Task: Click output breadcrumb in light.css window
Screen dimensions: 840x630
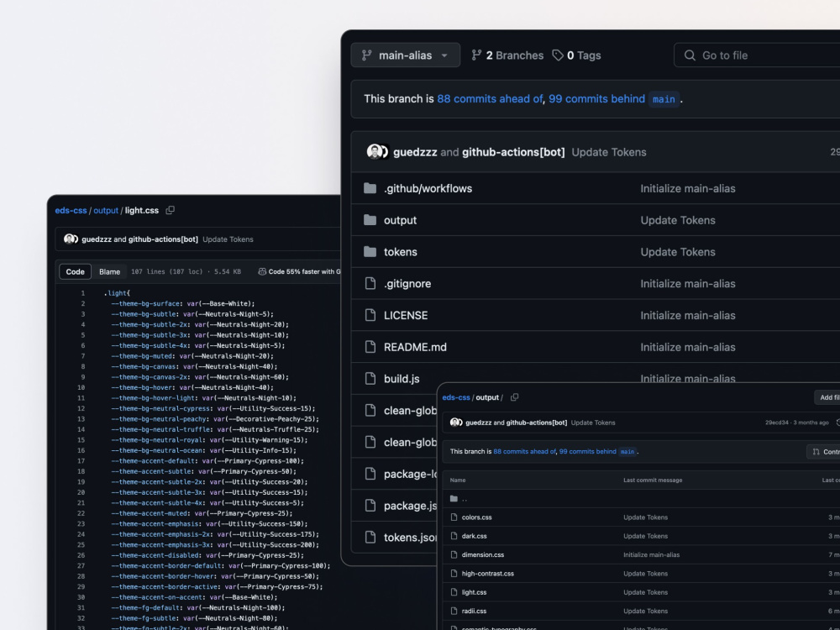Action: (106, 211)
